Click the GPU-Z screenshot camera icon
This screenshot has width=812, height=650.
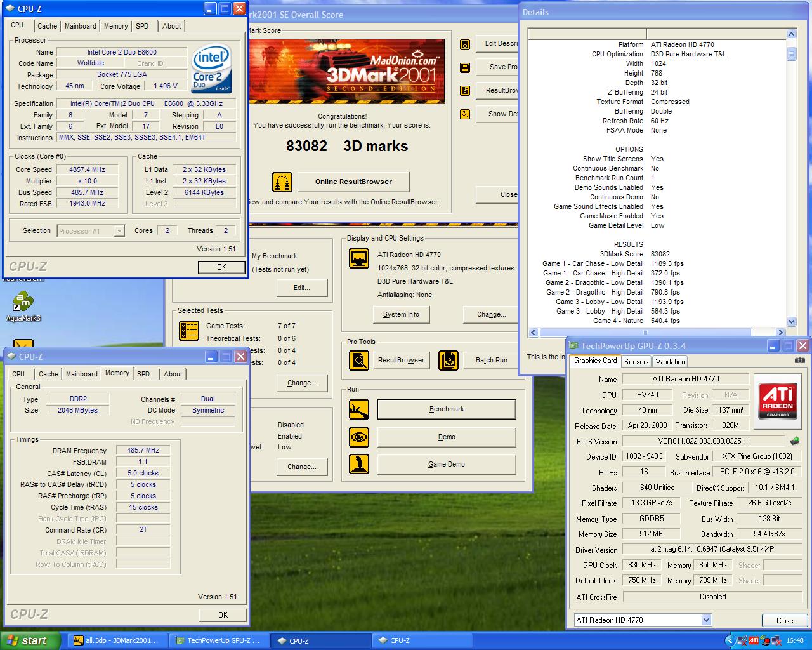[x=799, y=361]
